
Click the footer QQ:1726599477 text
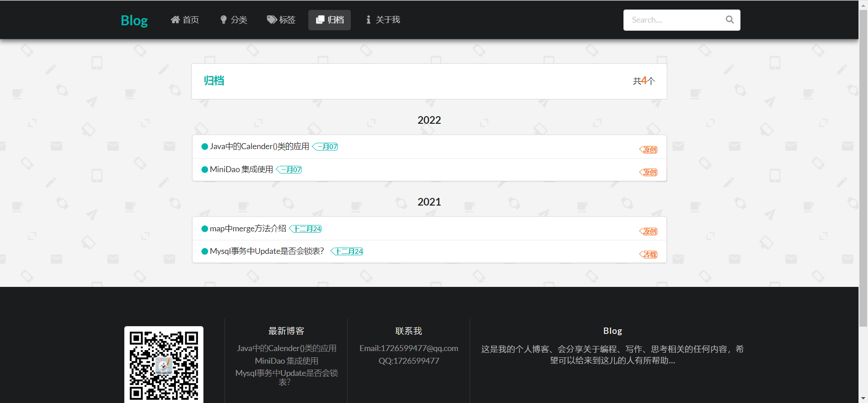pos(409,361)
